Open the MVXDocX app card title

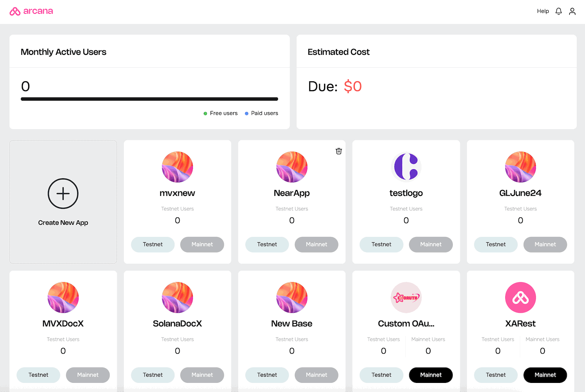[x=63, y=324]
